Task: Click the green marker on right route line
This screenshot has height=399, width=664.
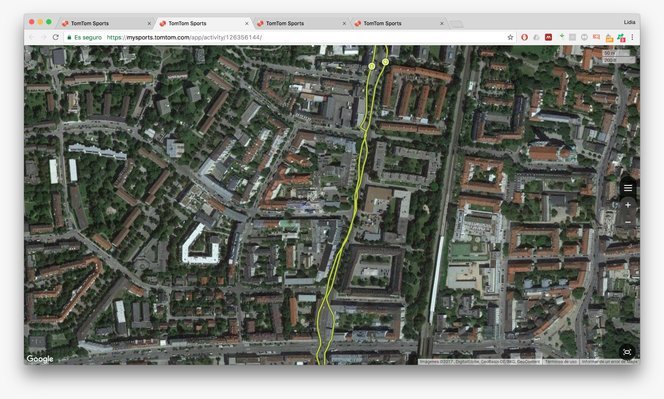Action: click(385, 62)
